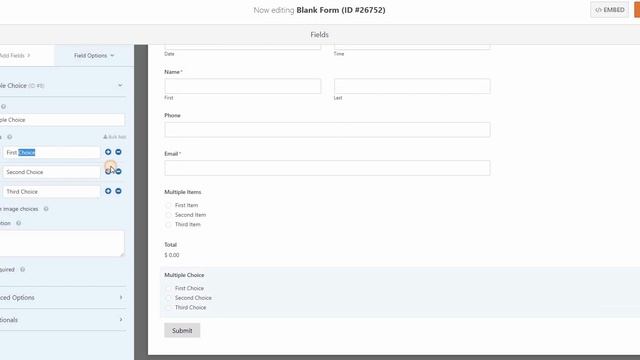
Task: Select the Total field label
Action: 171,244
